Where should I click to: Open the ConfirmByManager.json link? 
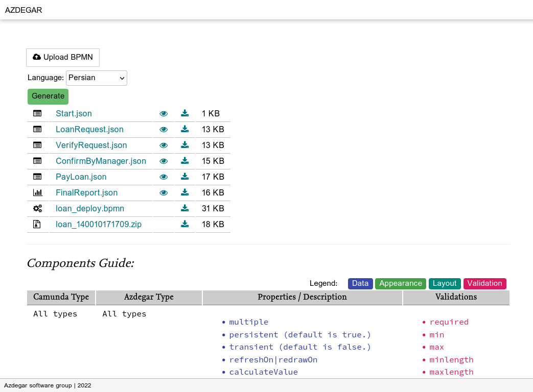(101, 161)
